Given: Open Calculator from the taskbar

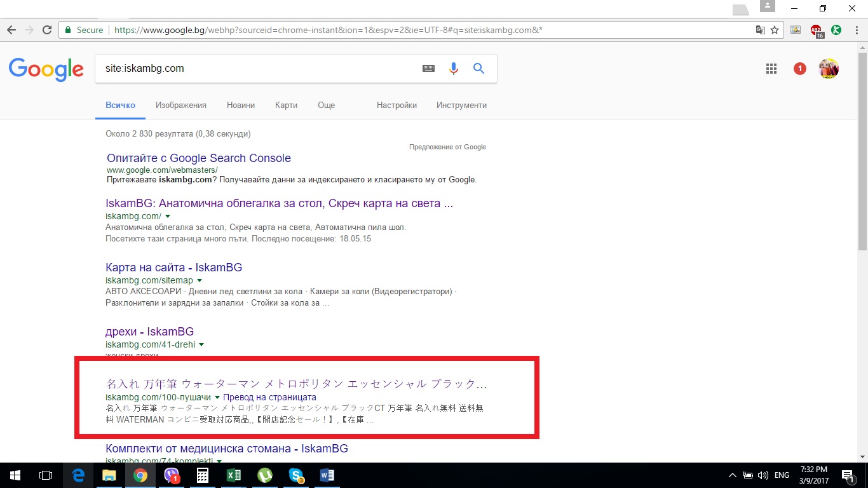Looking at the screenshot, I should [203, 475].
